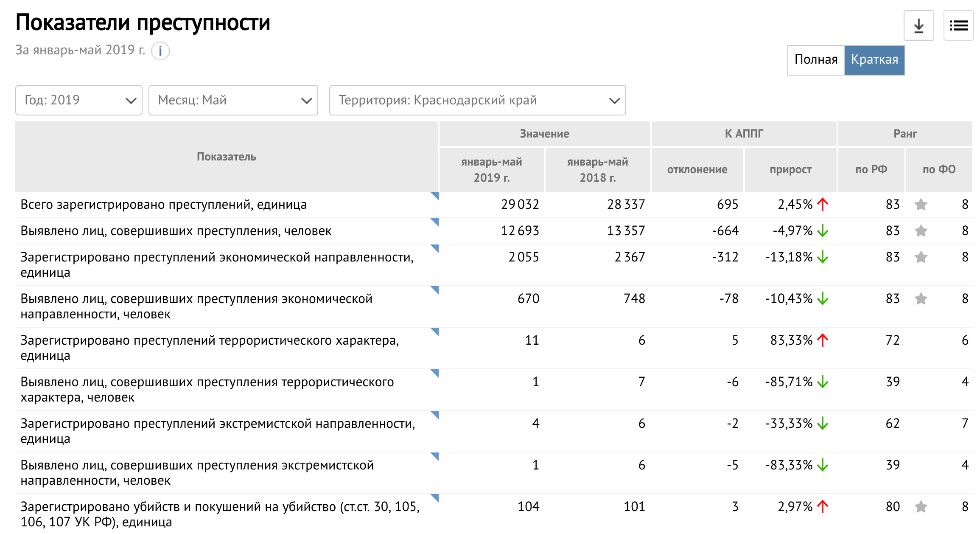Open the list view menu icon

[958, 26]
